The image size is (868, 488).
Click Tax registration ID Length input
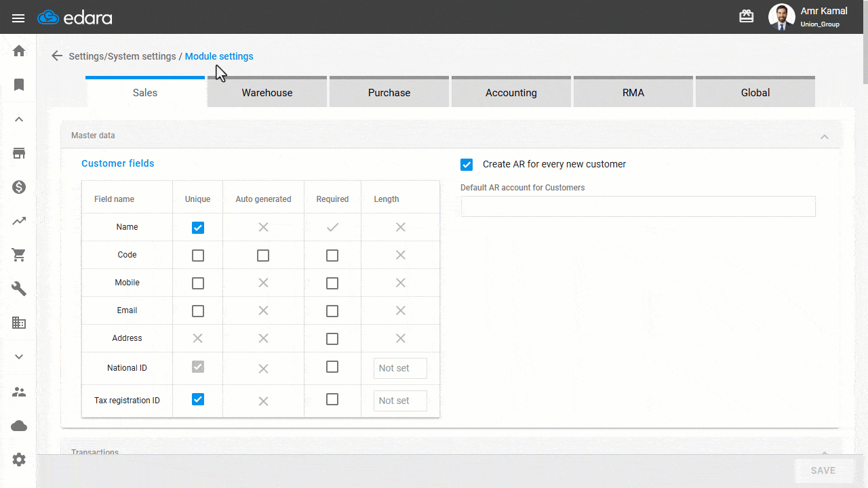(400, 401)
